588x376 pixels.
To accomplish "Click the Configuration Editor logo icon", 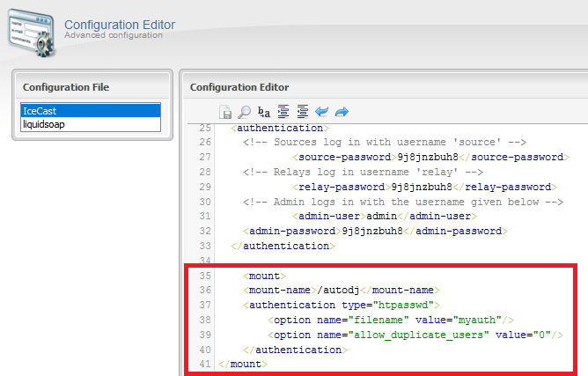I will 29,29.
